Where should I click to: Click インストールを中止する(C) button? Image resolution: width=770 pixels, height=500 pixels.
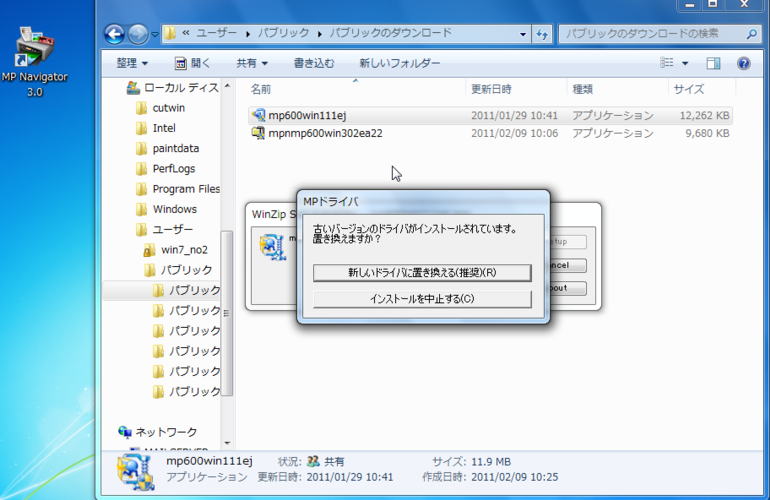(422, 299)
